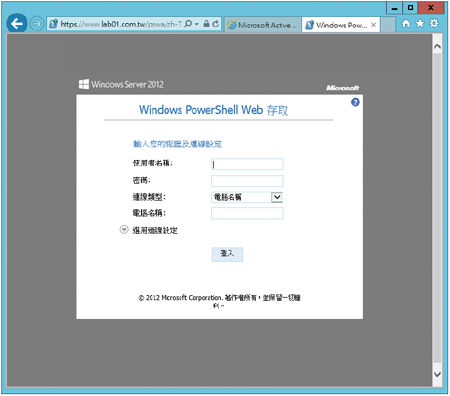The height and width of the screenshot is (396, 450).
Task: Go back with the browser back arrow
Action: pyautogui.click(x=17, y=23)
